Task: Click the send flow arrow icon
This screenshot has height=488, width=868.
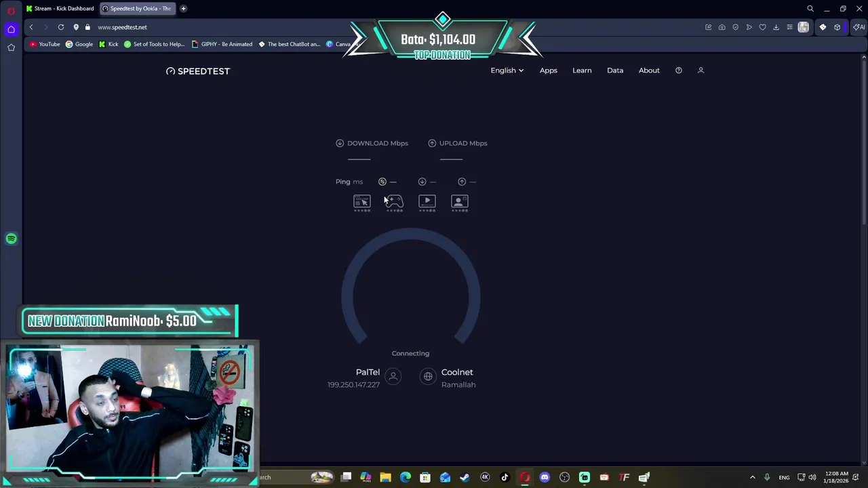Action: [x=749, y=27]
